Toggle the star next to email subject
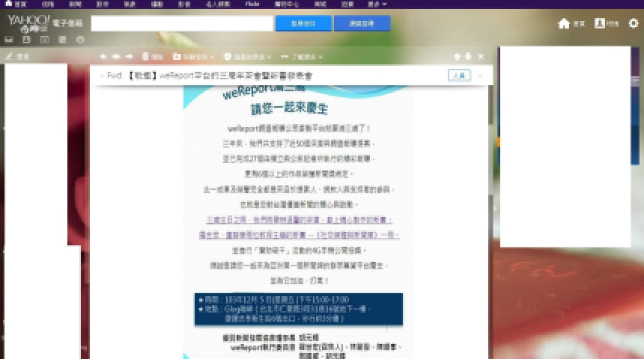The image size is (644, 359). pos(102,76)
